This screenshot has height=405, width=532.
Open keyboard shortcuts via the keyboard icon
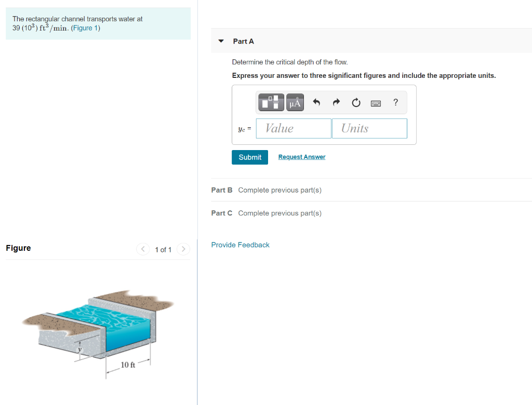coord(376,102)
